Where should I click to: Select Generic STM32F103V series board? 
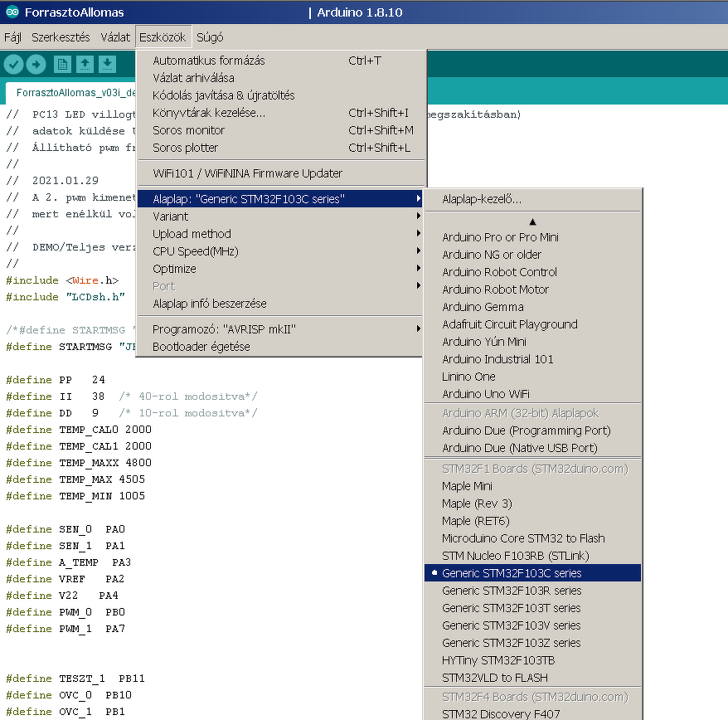point(532,625)
